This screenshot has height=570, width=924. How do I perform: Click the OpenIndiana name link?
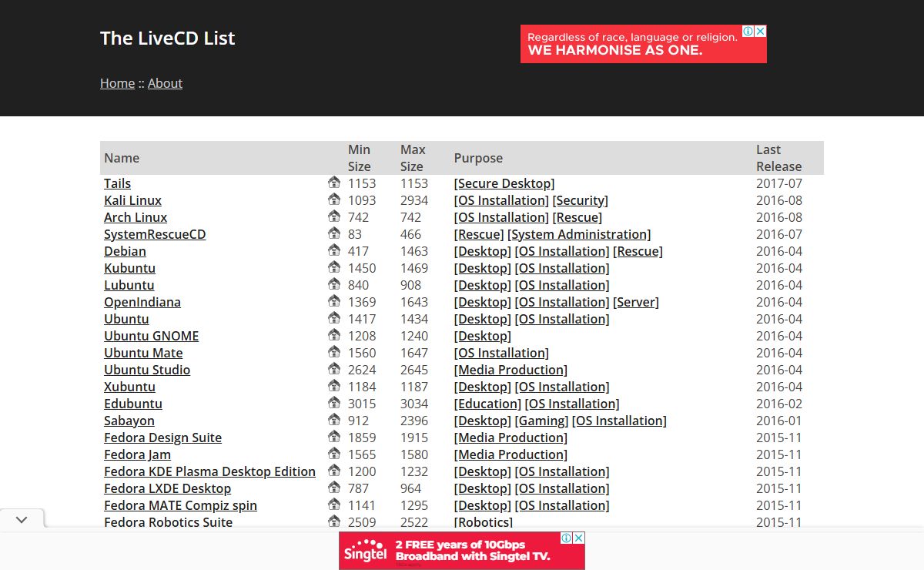[142, 302]
